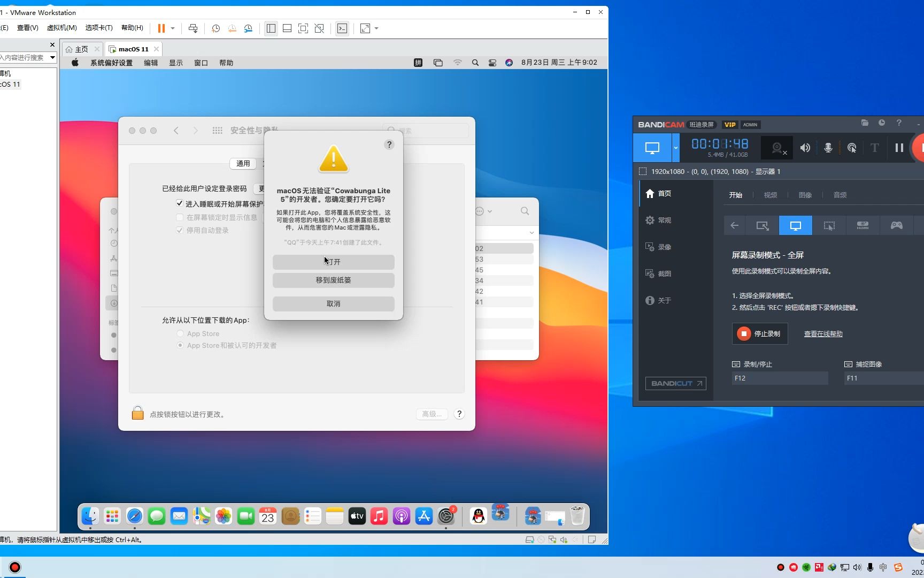
Task: Open VMware 帮助(H) menu
Action: 132,28
